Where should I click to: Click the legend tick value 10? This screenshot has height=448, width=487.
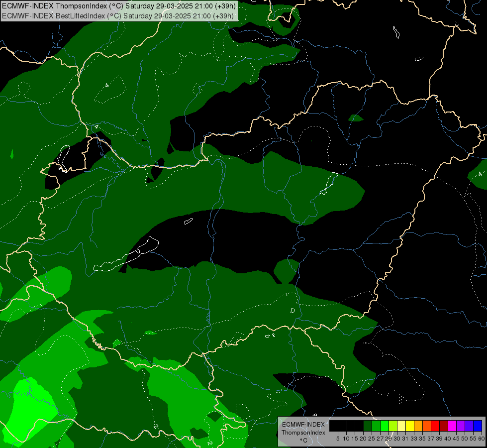click(346, 439)
